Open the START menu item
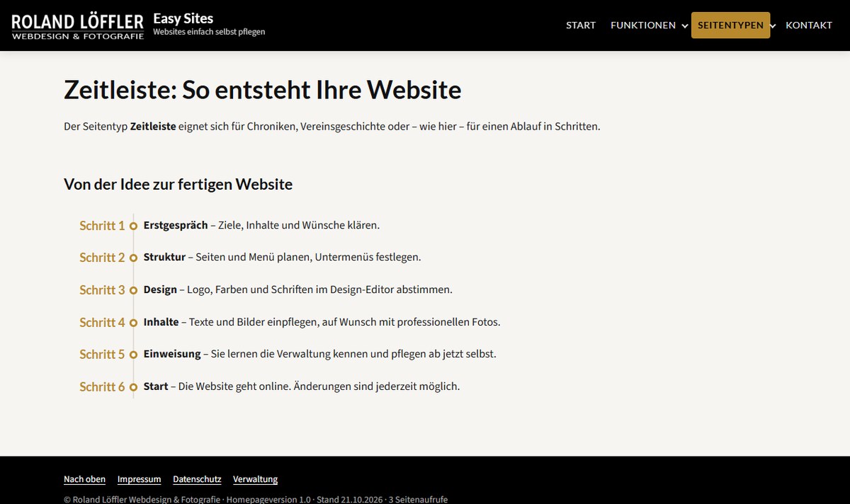 coord(581,25)
